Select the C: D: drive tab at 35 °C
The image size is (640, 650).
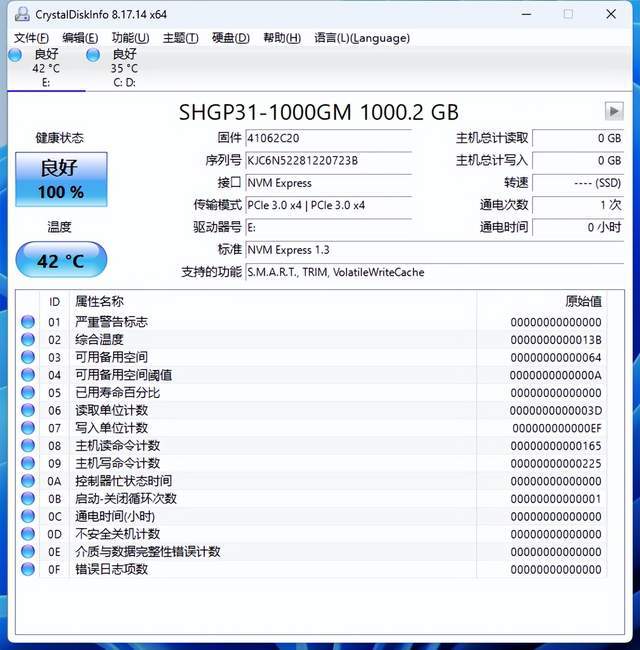[124, 68]
